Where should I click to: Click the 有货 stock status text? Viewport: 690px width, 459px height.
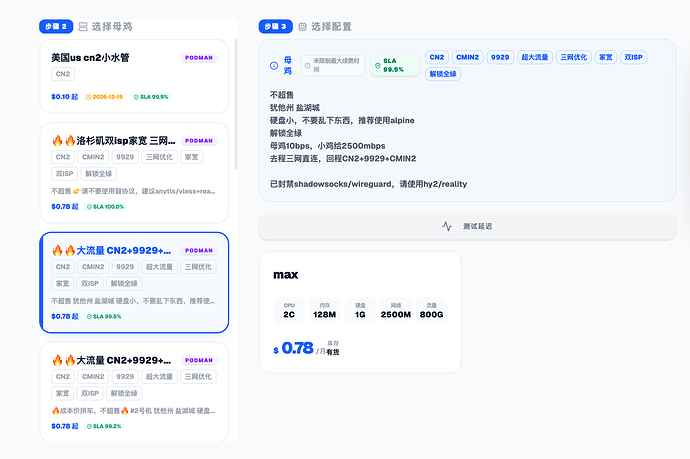point(333,352)
